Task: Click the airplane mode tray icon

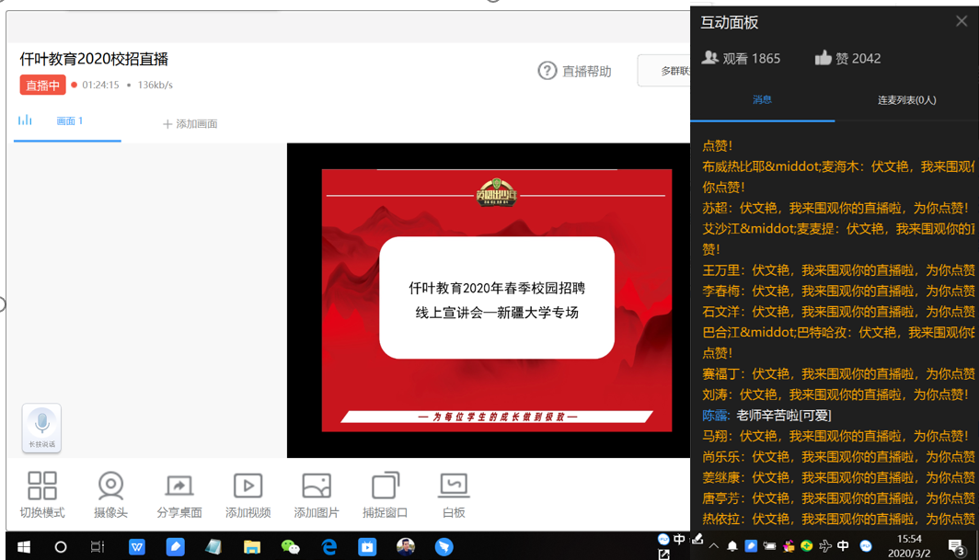Action: [824, 546]
